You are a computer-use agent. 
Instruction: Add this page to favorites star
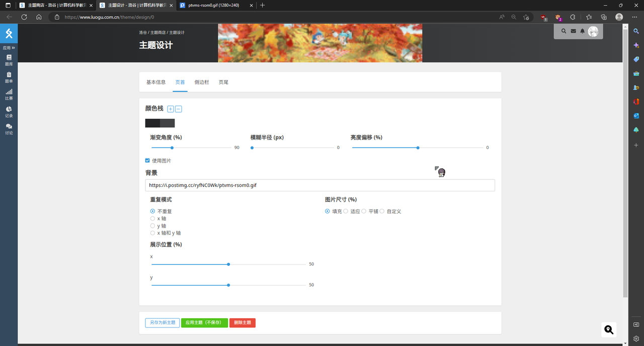click(526, 17)
